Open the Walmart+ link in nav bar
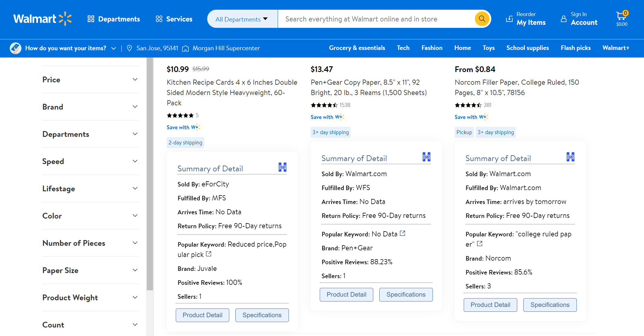Image resolution: width=644 pixels, height=336 pixels. coord(616,48)
